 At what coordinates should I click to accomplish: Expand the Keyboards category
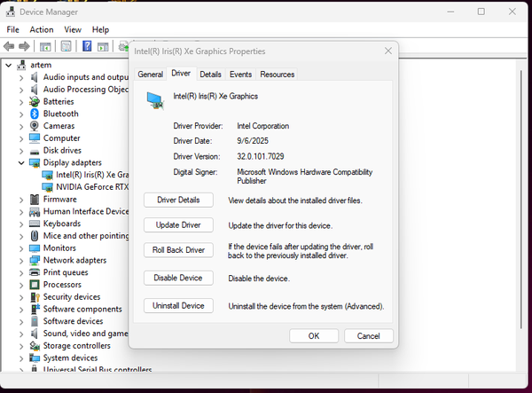(x=21, y=224)
